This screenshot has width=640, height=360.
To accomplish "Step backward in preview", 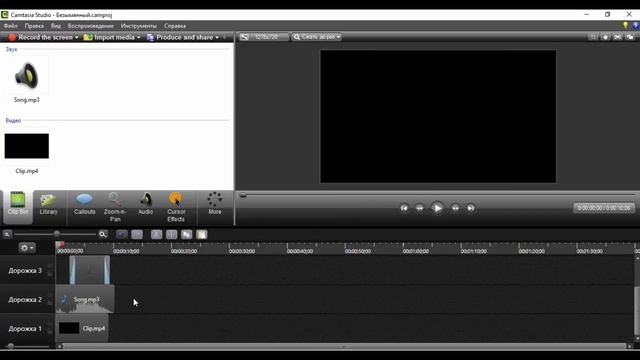I will (420, 208).
